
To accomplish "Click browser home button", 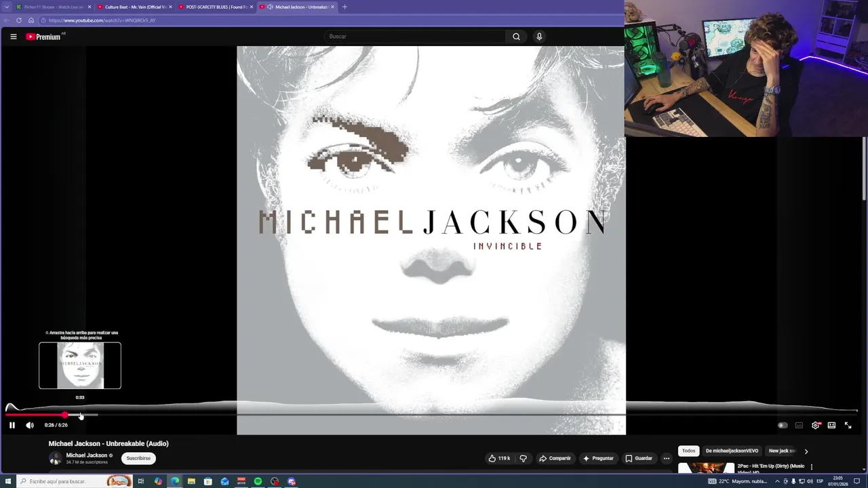I will (x=31, y=20).
